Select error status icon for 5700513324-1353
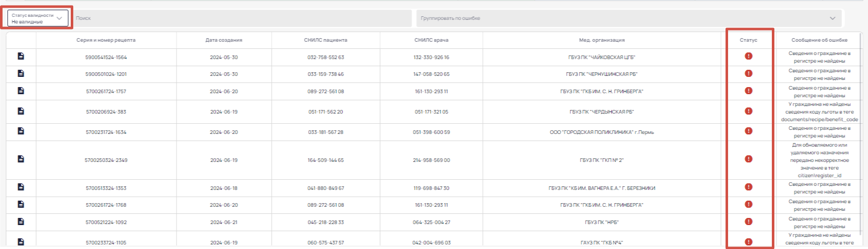Screen dimensions: 868x249 (x=748, y=187)
